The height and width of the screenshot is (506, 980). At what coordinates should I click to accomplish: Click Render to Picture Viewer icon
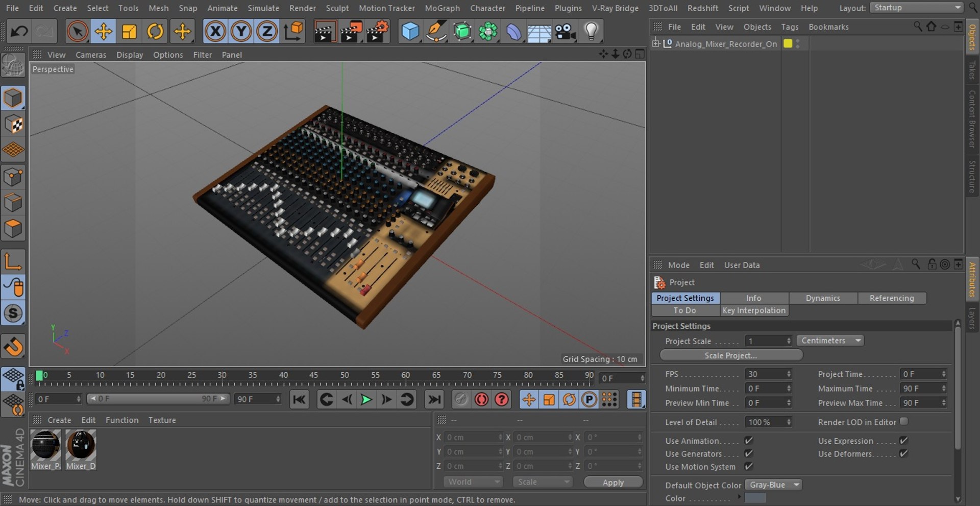[351, 32]
